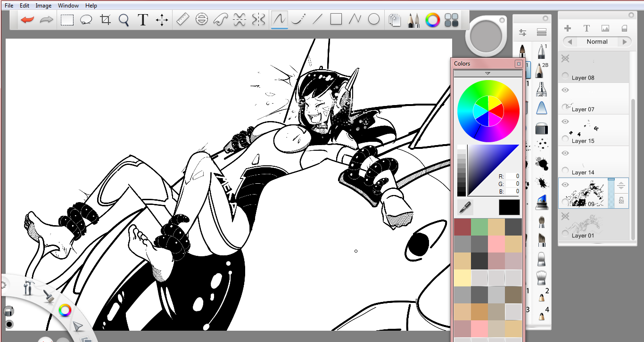Toggle lock transparency on Layer 09

[621, 200]
